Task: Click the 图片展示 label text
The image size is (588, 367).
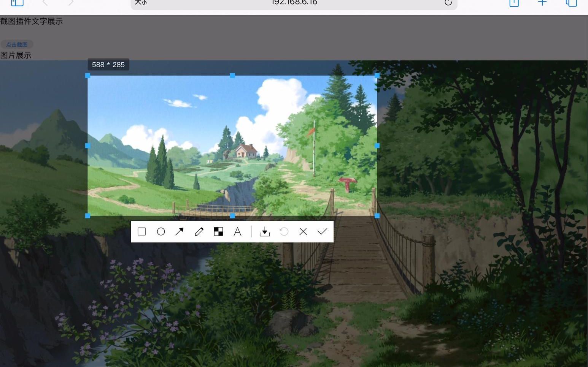Action: (16, 55)
